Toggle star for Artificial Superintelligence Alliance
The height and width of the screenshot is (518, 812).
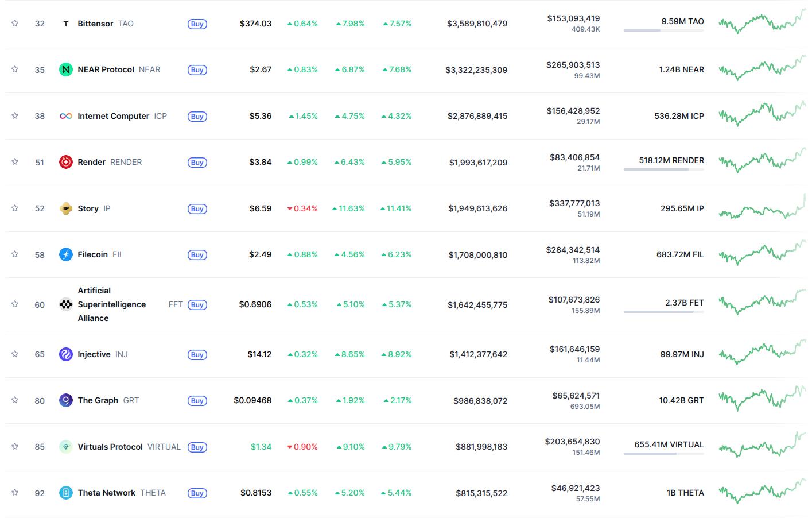click(15, 304)
